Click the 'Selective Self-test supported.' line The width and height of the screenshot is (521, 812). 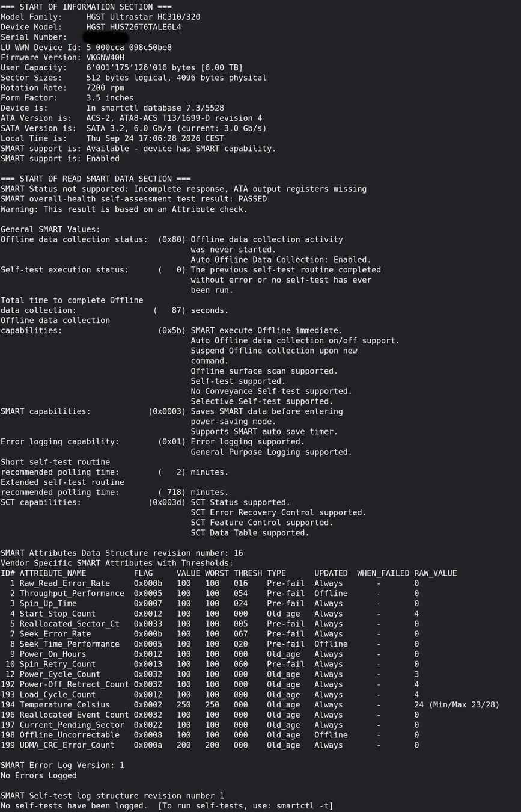(x=262, y=401)
